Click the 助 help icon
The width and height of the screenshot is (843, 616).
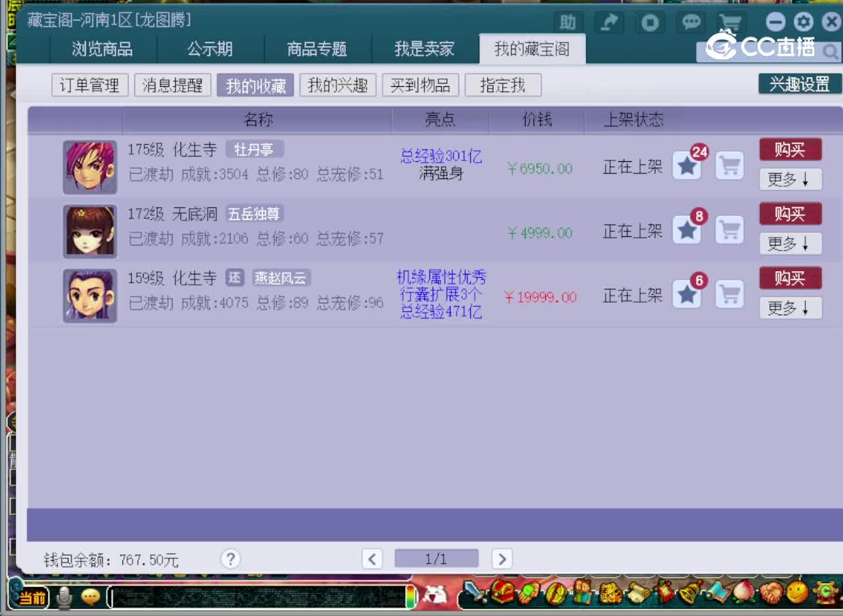(567, 22)
